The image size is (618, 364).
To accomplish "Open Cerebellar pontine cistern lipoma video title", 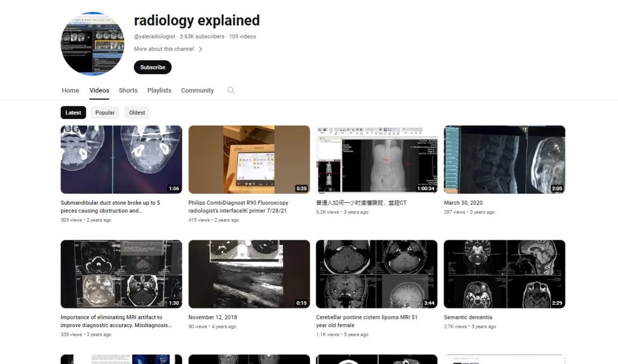I will [x=366, y=318].
